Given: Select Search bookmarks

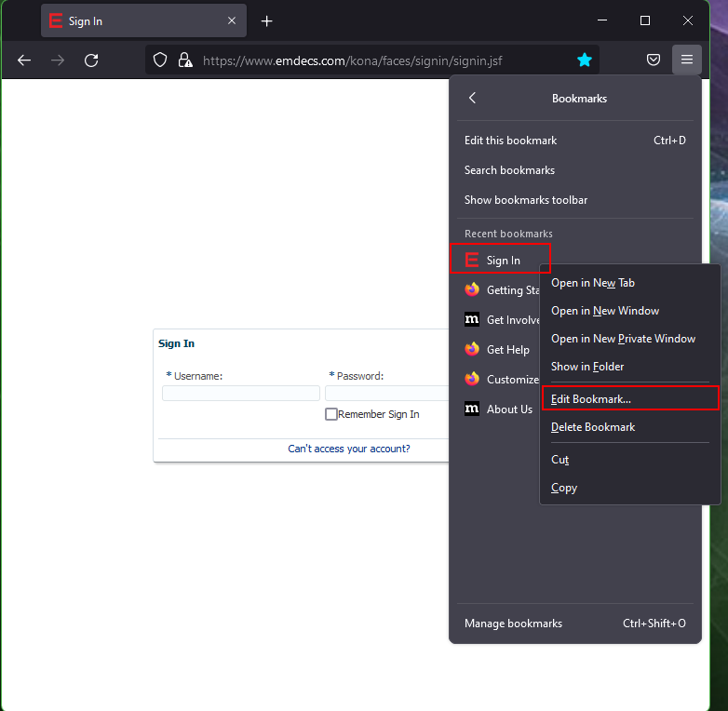Looking at the screenshot, I should pos(574,170).
